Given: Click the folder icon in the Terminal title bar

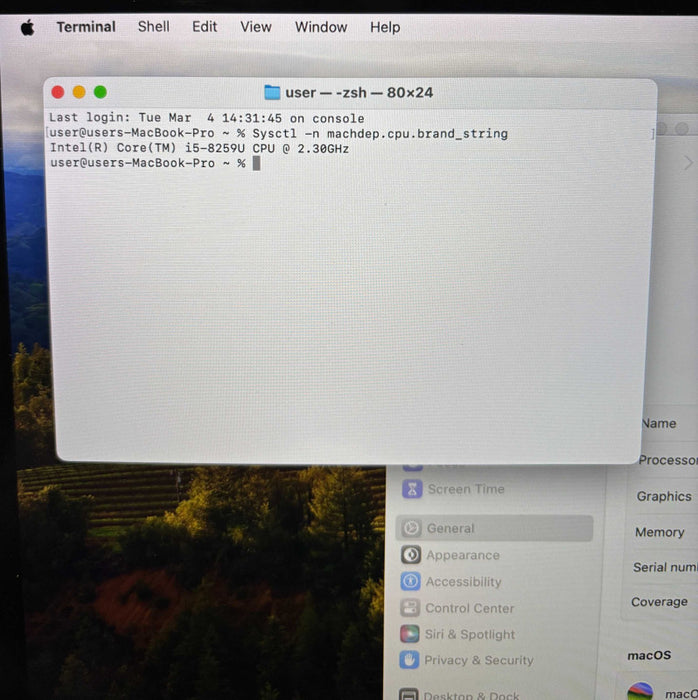Looking at the screenshot, I should 272,92.
